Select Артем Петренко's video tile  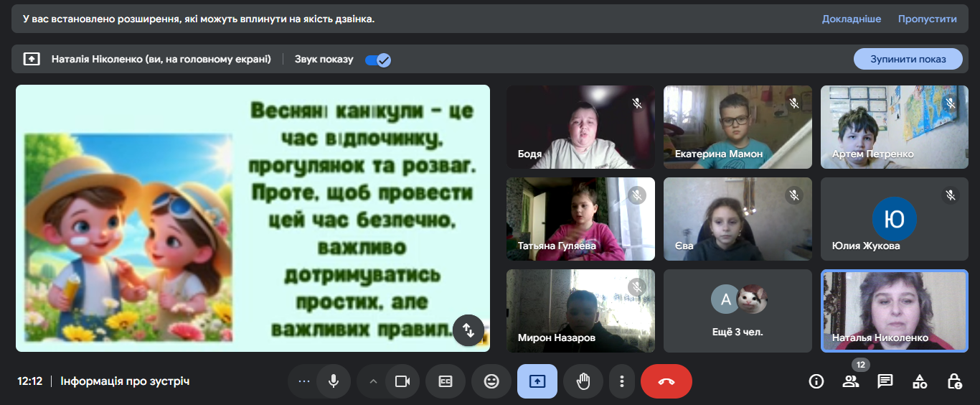[895, 127]
